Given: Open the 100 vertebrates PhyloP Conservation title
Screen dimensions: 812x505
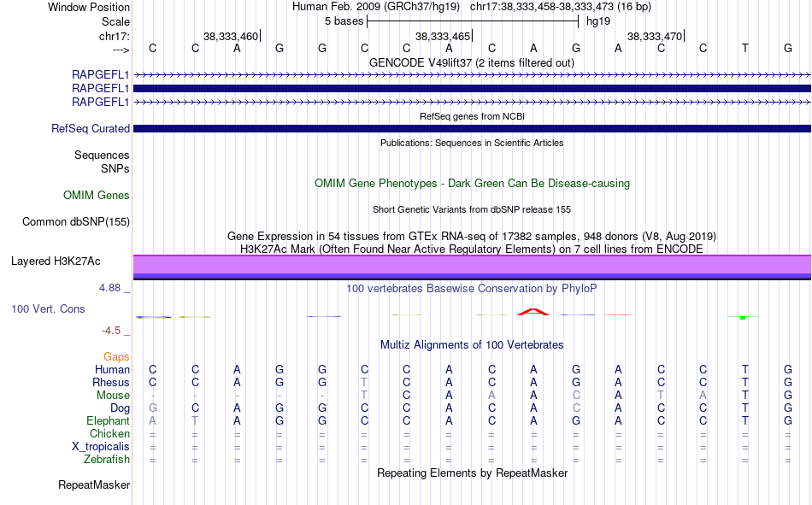Looking at the screenshot, I should click(x=472, y=289).
